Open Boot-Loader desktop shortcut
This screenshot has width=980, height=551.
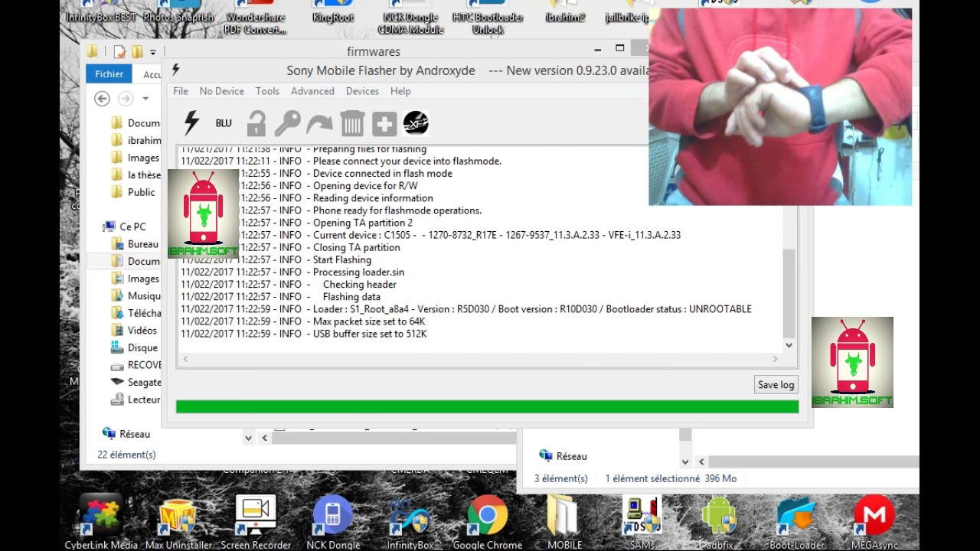796,523
